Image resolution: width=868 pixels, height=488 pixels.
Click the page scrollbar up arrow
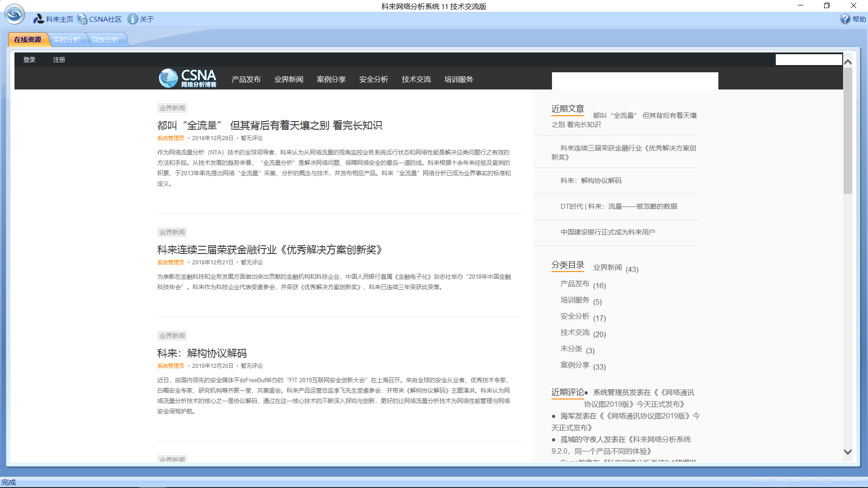(848, 62)
